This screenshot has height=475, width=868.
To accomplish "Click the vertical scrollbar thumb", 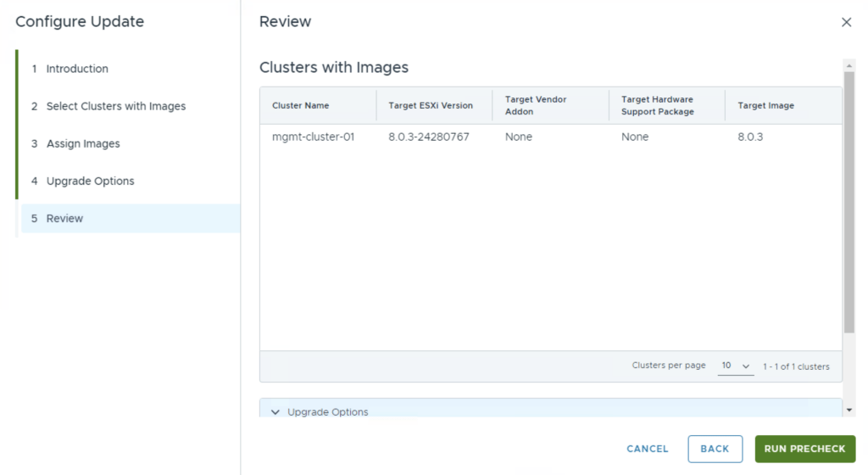I will pos(849,202).
